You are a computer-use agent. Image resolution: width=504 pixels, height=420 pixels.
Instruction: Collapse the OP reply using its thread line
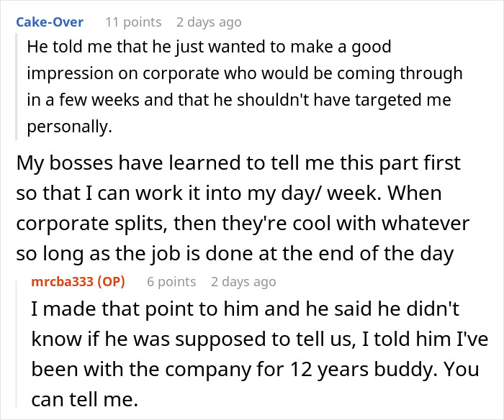(17, 344)
